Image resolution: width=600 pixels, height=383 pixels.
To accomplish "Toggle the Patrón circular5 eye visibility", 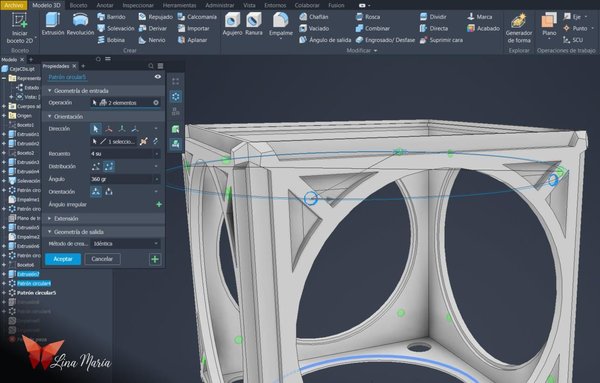I will (x=158, y=77).
